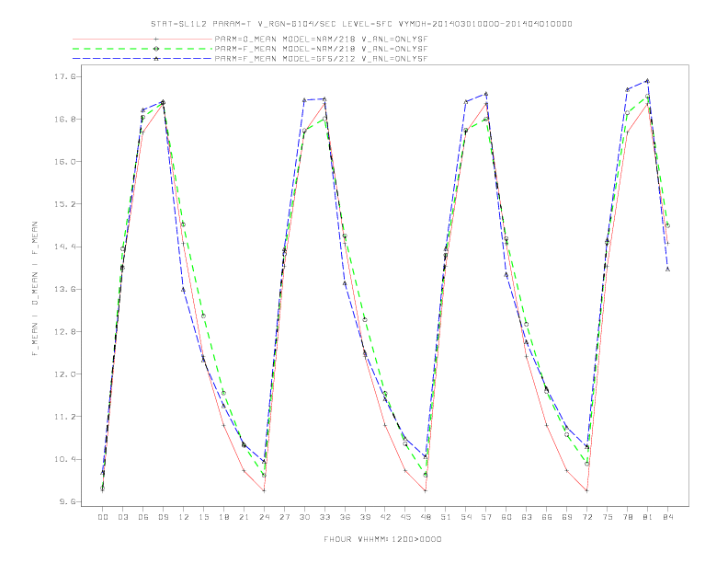
Task: Click the 69 forecast hour tick label
Action: tap(567, 517)
